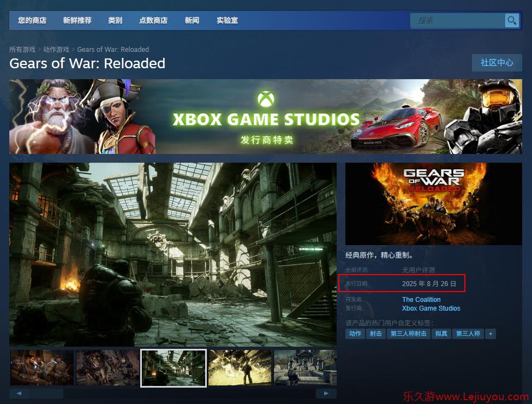Click the search magnifier icon

click(x=512, y=21)
